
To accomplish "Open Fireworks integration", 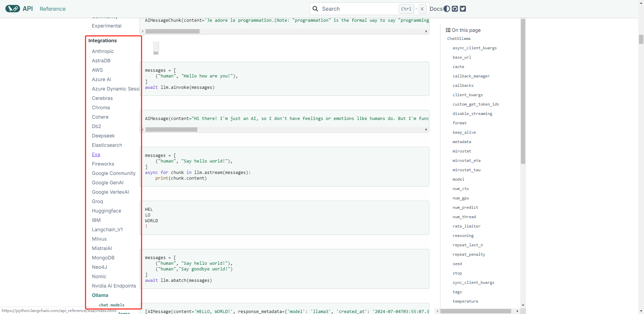I will tap(103, 164).
